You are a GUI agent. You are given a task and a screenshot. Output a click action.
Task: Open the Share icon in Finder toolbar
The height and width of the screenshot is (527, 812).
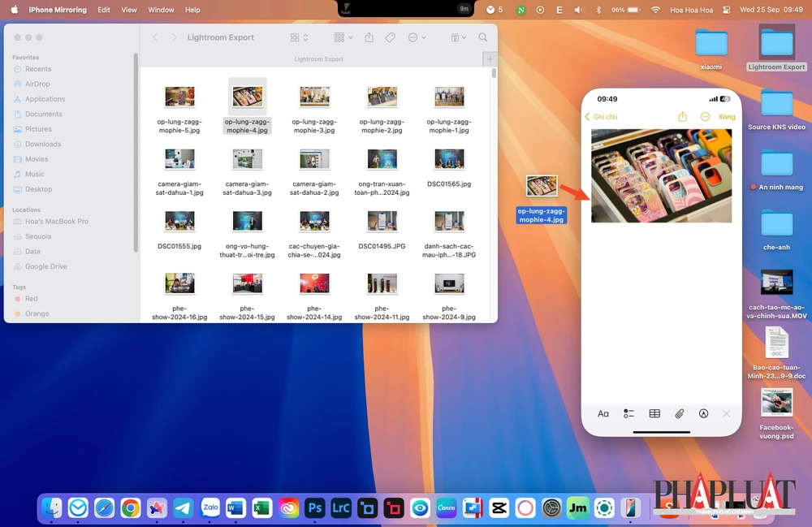pyautogui.click(x=369, y=37)
